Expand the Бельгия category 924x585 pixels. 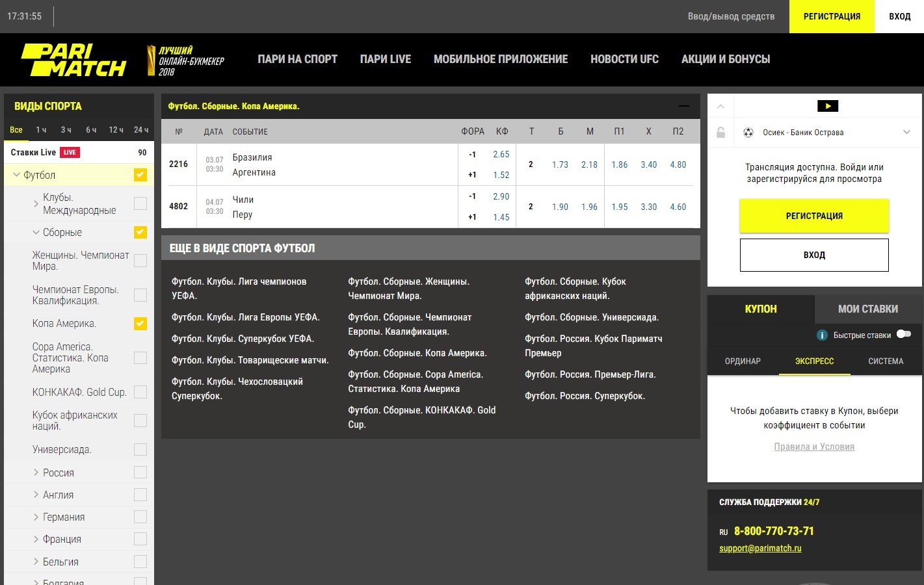coord(36,562)
